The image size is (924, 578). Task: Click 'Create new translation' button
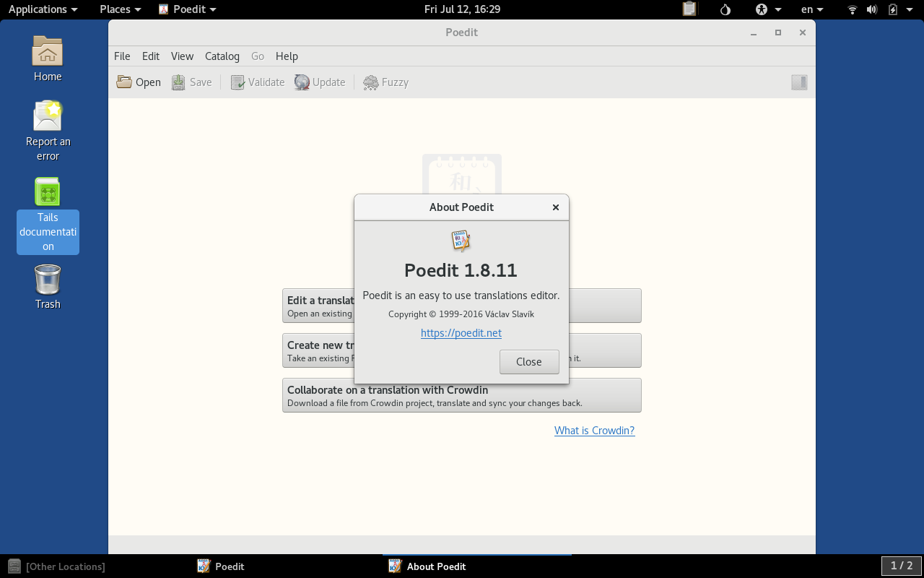pos(462,350)
